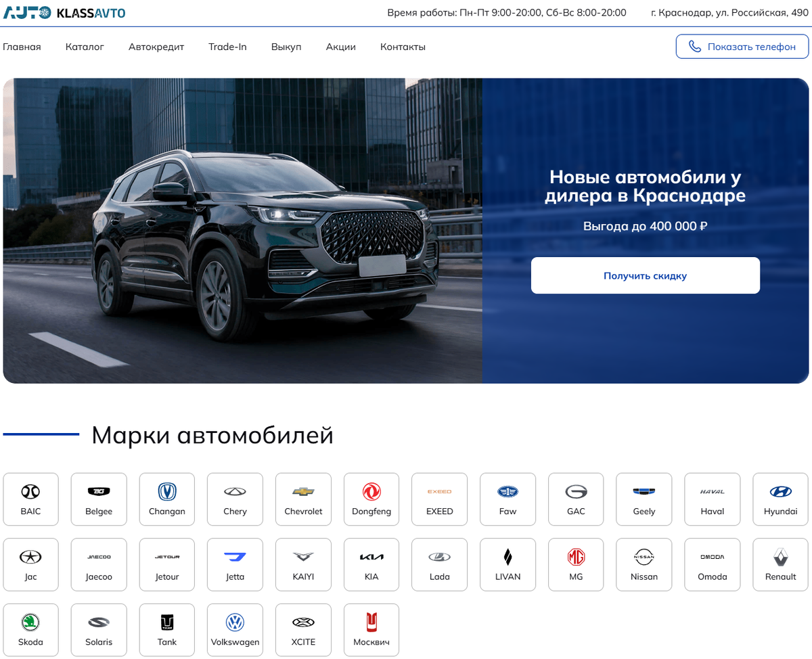
Task: Choose the Jaecoo brand tile
Action: pos(99,565)
